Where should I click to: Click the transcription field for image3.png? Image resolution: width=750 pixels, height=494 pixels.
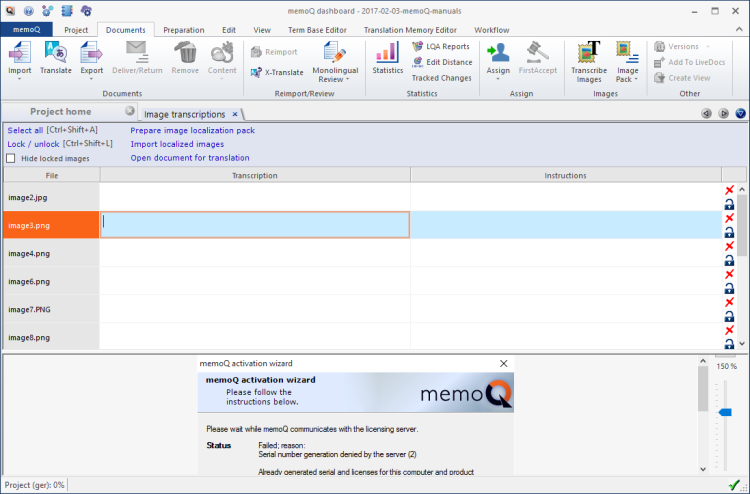[255, 225]
